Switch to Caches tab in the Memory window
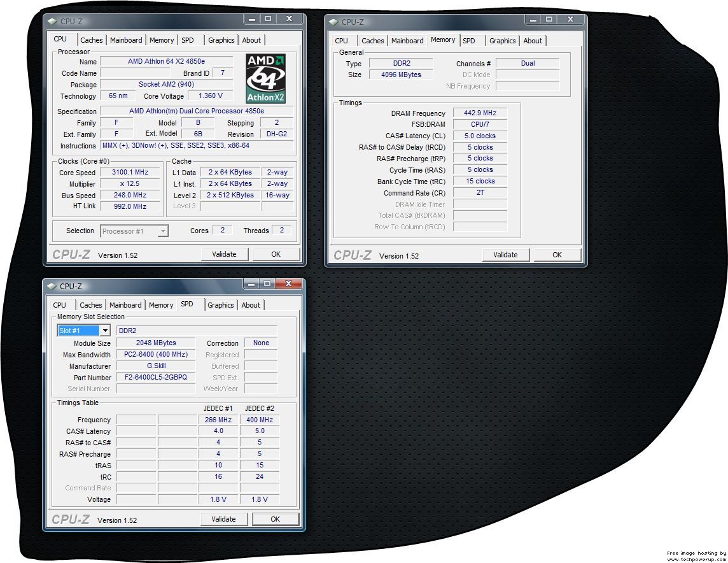The width and height of the screenshot is (728, 563). [x=373, y=40]
